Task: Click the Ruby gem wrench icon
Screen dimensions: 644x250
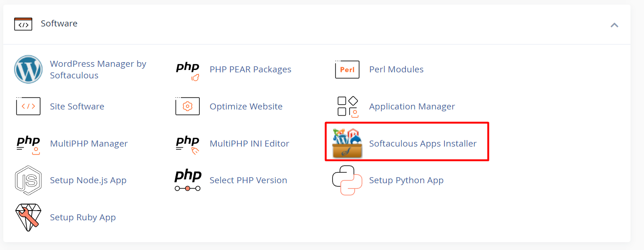Action: 28,218
